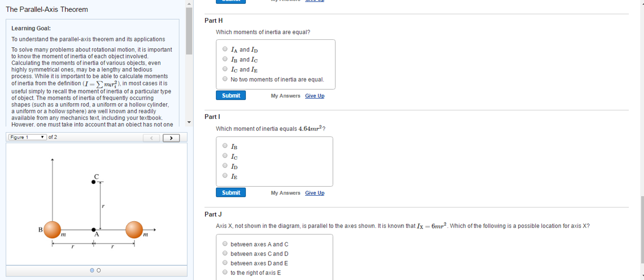Select 'to the right of axis E'
Screen dimensions: 644x280
tap(225, 272)
